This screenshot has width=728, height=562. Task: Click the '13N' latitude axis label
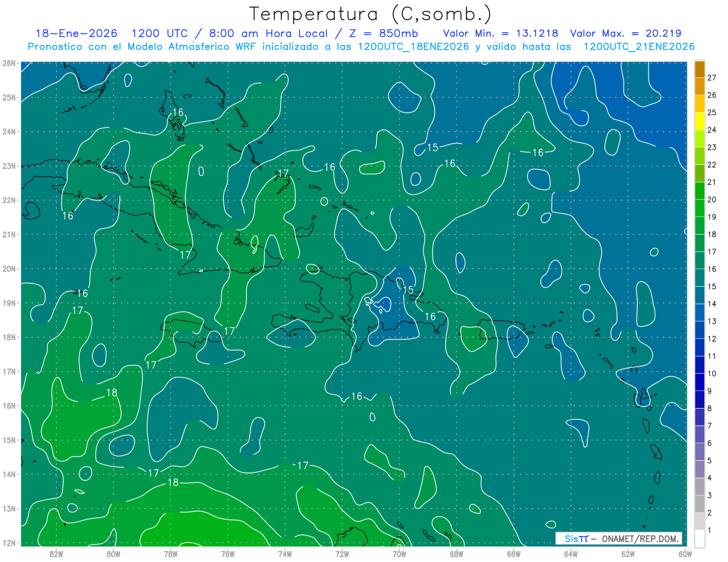[x=8, y=508]
